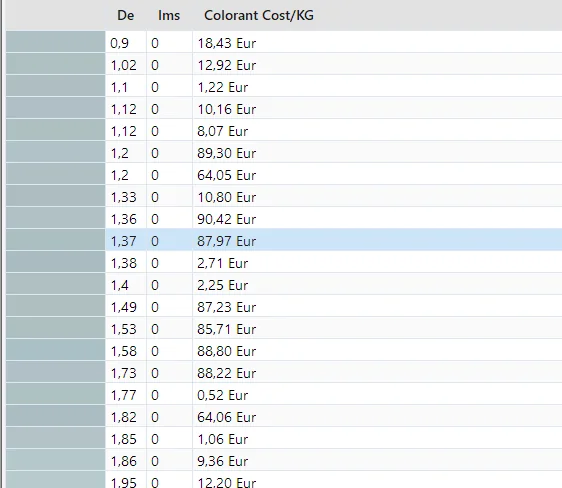Viewport: 562px width, 488px height.
Task: Click the De value 1,37
Action: (x=124, y=241)
